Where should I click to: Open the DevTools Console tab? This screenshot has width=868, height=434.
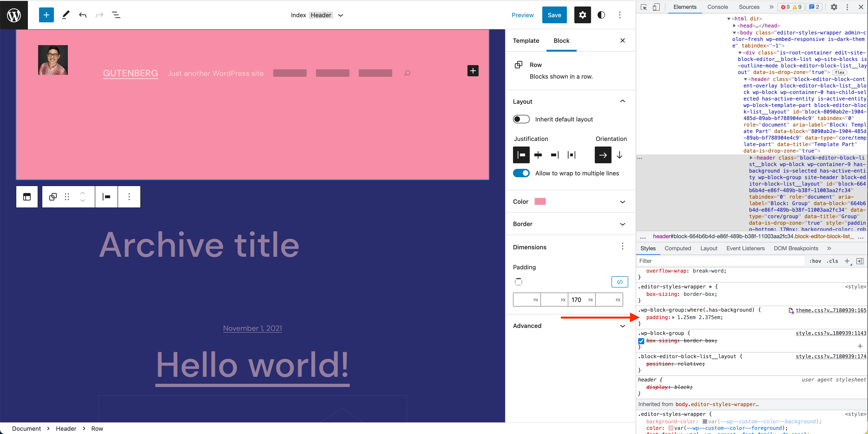click(718, 7)
